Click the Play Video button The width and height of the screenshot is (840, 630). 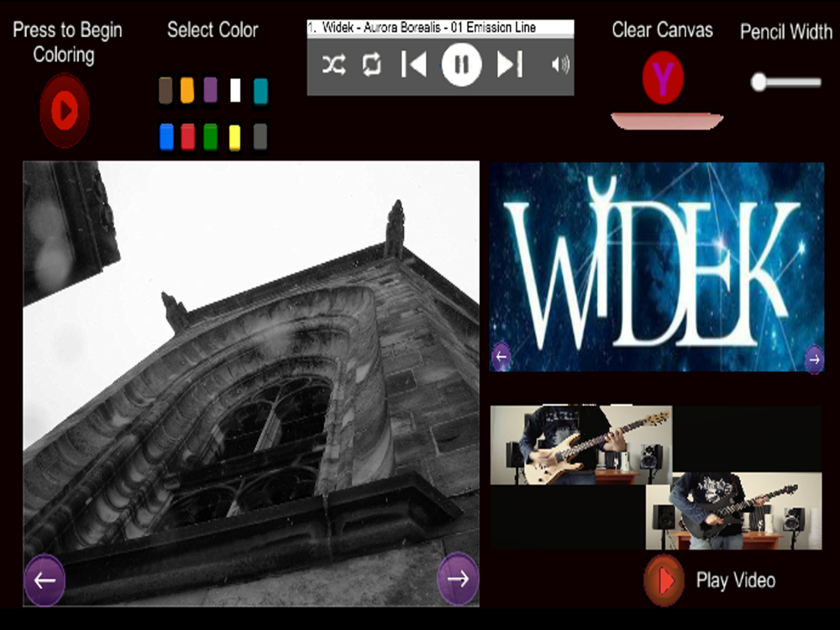(x=664, y=580)
